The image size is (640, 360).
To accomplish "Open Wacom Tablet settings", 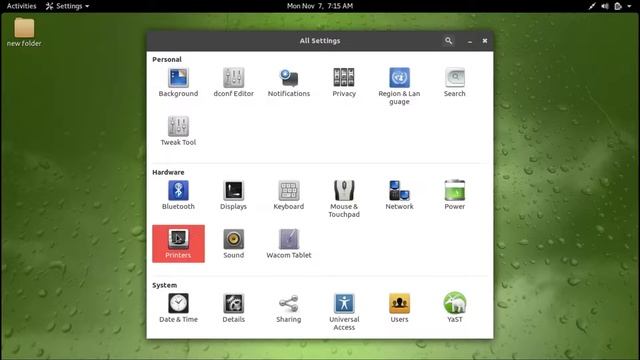I will pos(289,244).
